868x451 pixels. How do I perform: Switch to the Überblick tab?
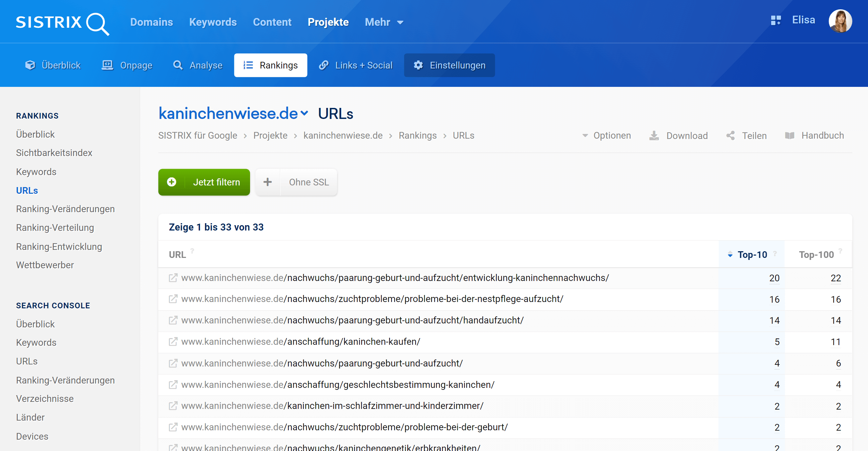[x=53, y=65]
